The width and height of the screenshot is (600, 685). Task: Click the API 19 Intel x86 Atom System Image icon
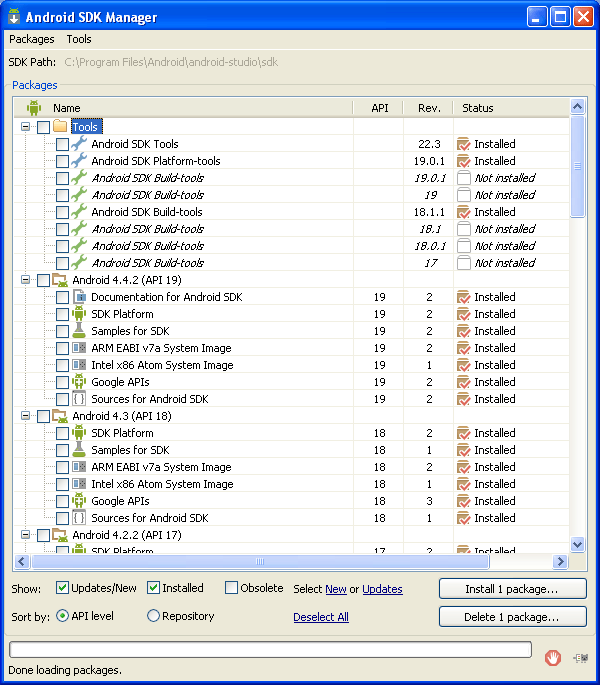click(x=79, y=365)
